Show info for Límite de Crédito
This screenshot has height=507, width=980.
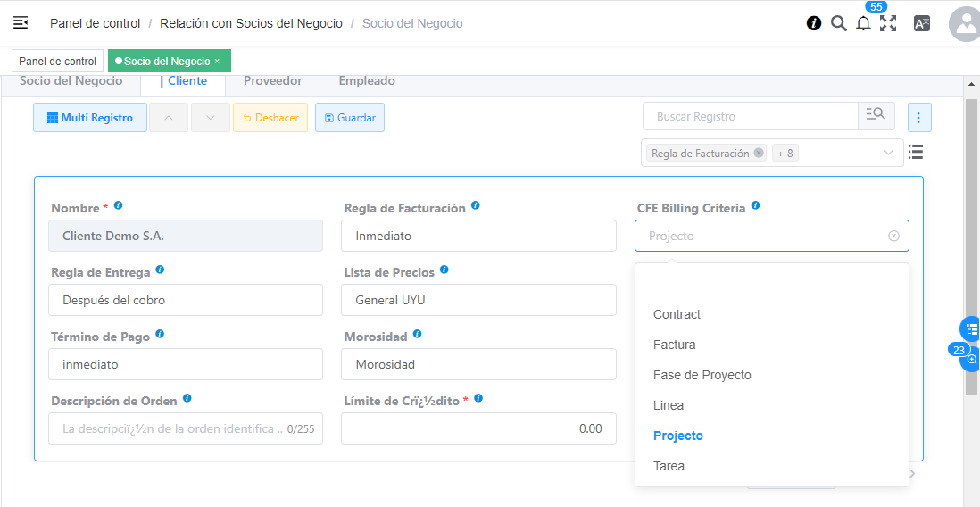click(x=478, y=397)
